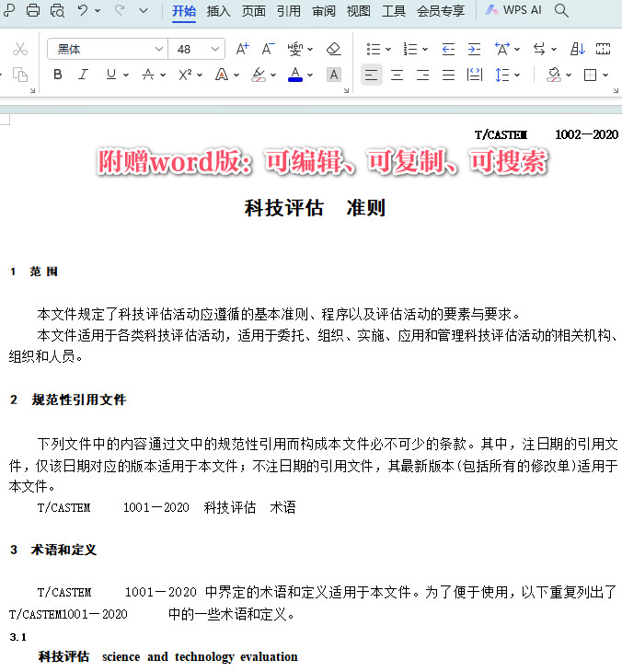Decrease font size with A- icon
Viewport: 622px width, 672px height.
pos(268,49)
